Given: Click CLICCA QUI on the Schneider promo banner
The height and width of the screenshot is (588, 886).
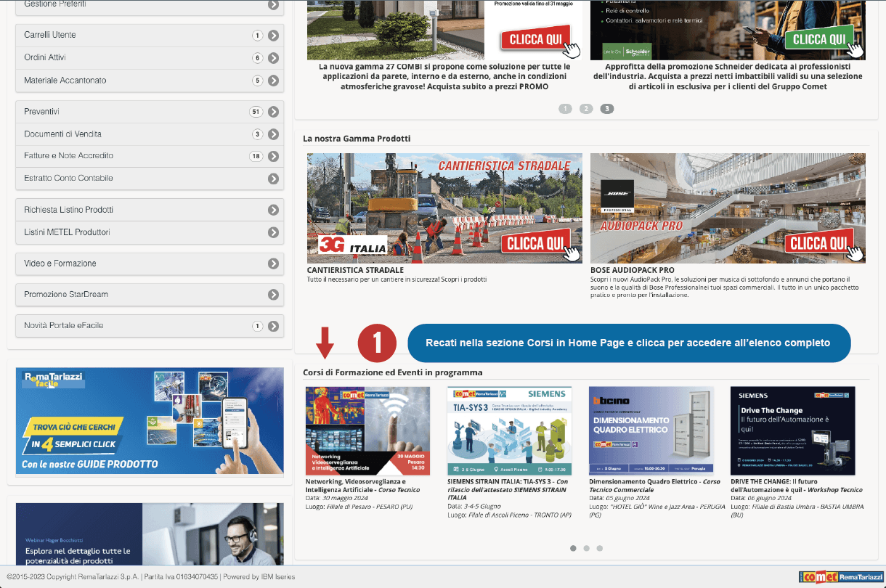Looking at the screenshot, I should [x=819, y=40].
